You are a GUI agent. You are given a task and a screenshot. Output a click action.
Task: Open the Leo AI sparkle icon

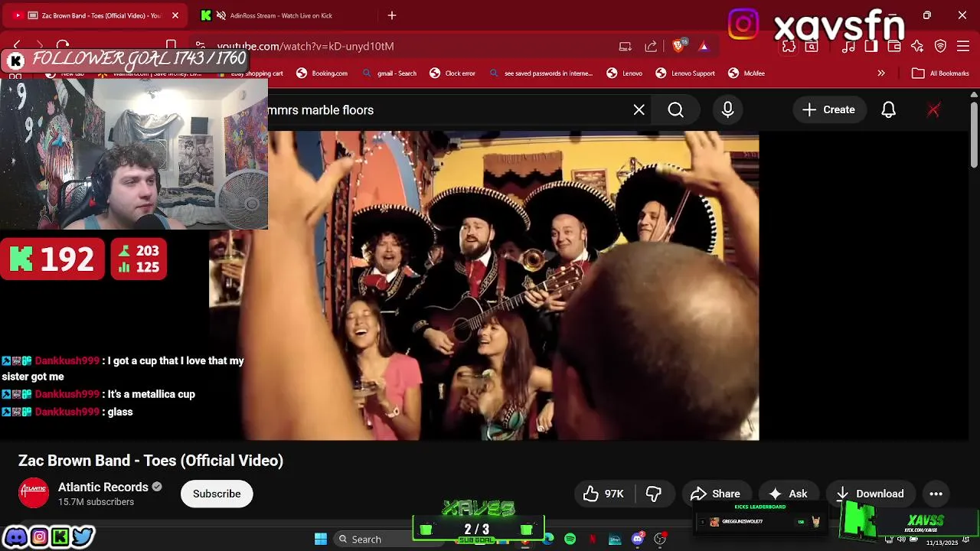point(917,46)
